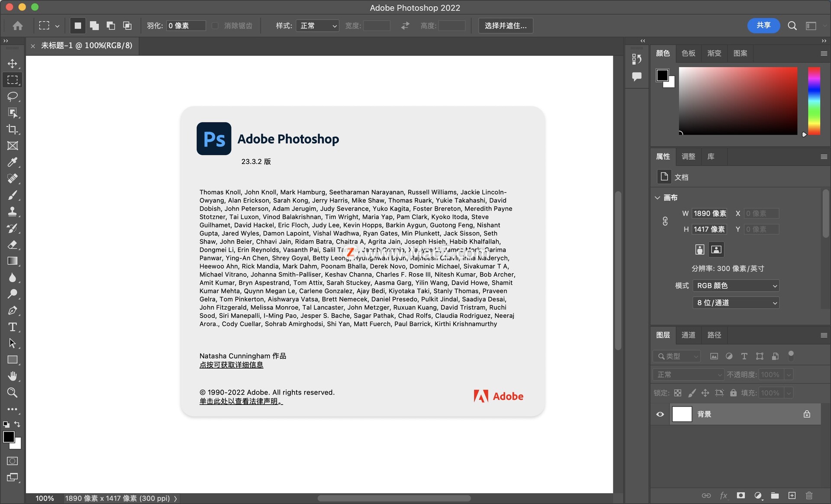831x504 pixels.
Task: Create a new layer with plus icon
Action: coord(792,495)
